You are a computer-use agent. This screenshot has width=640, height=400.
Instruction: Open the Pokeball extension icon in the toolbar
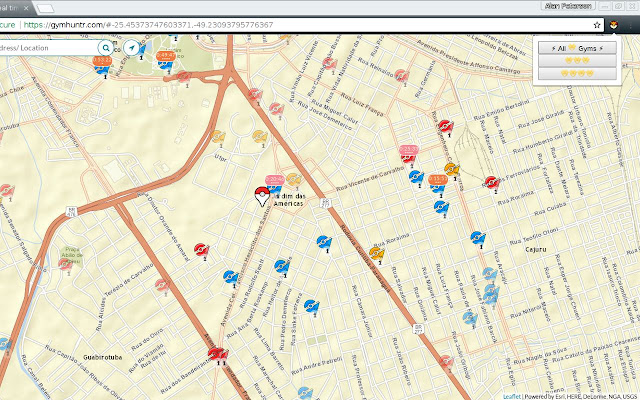click(x=613, y=25)
